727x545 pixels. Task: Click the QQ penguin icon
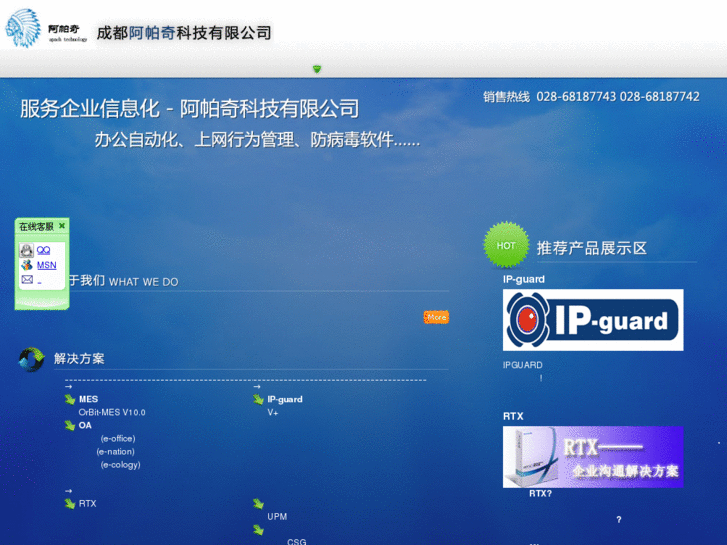27,251
